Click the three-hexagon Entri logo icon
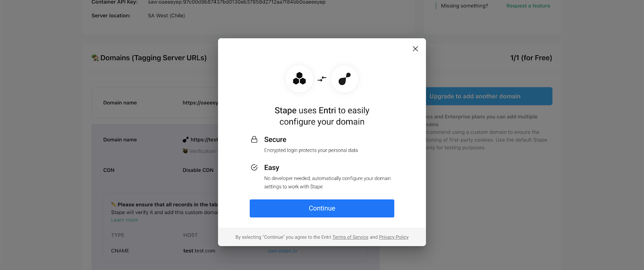The width and height of the screenshot is (644, 270). [299, 78]
